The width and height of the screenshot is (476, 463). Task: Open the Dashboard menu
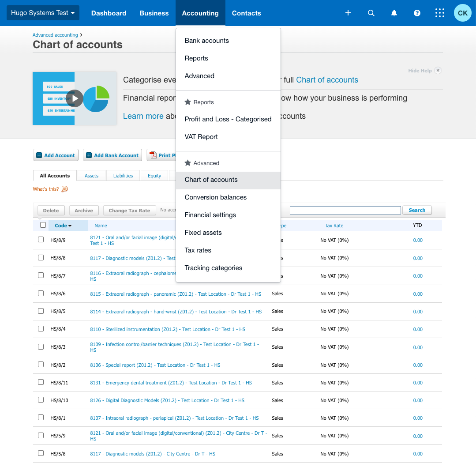(x=109, y=13)
